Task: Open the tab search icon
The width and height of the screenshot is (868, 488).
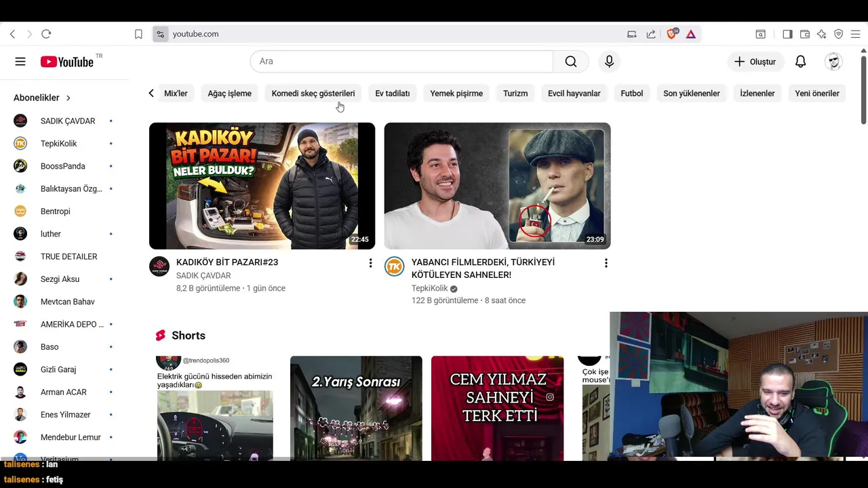Action: click(x=761, y=34)
